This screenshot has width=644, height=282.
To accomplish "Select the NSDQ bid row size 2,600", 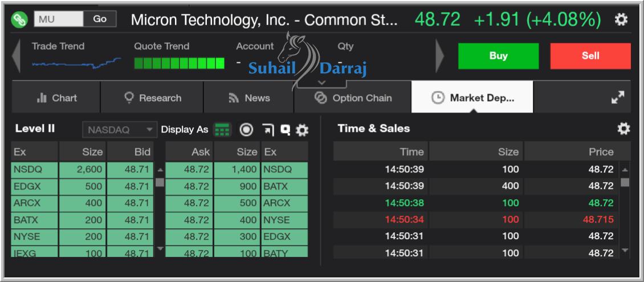I will pyautogui.click(x=82, y=170).
